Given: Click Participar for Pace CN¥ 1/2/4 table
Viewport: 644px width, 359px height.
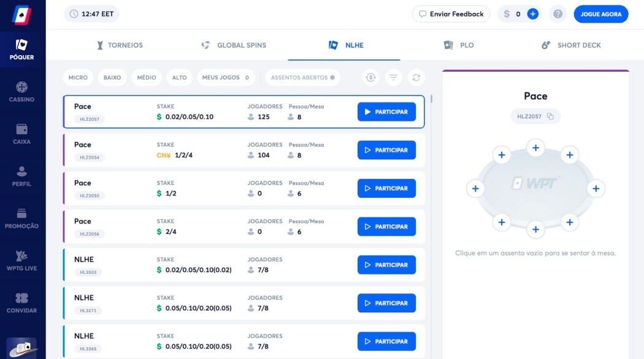Looking at the screenshot, I should point(386,150).
